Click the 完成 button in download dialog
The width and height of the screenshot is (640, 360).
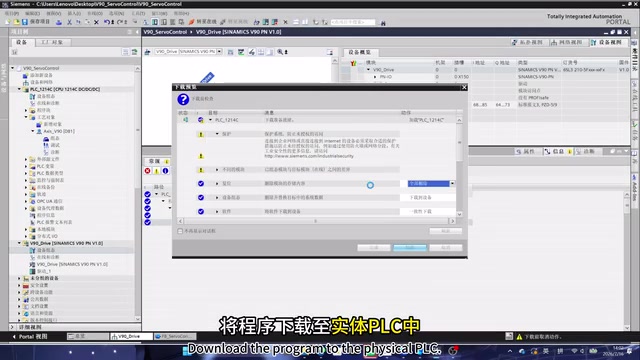(374, 248)
